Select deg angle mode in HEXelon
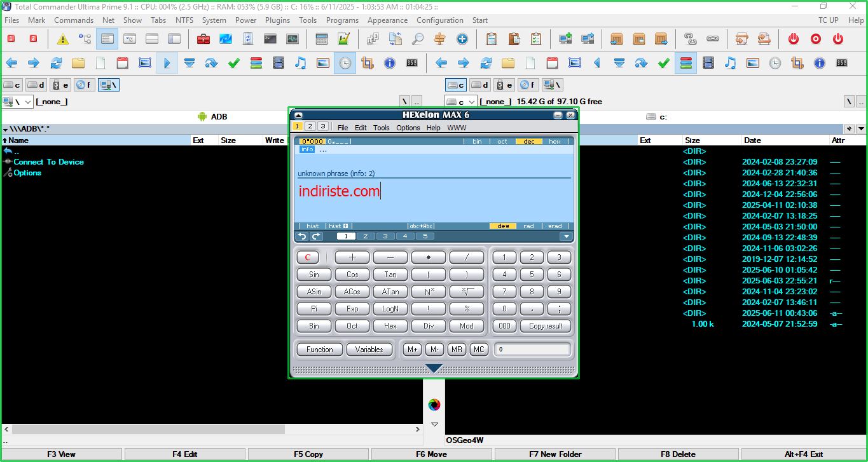The image size is (868, 462). click(x=503, y=226)
